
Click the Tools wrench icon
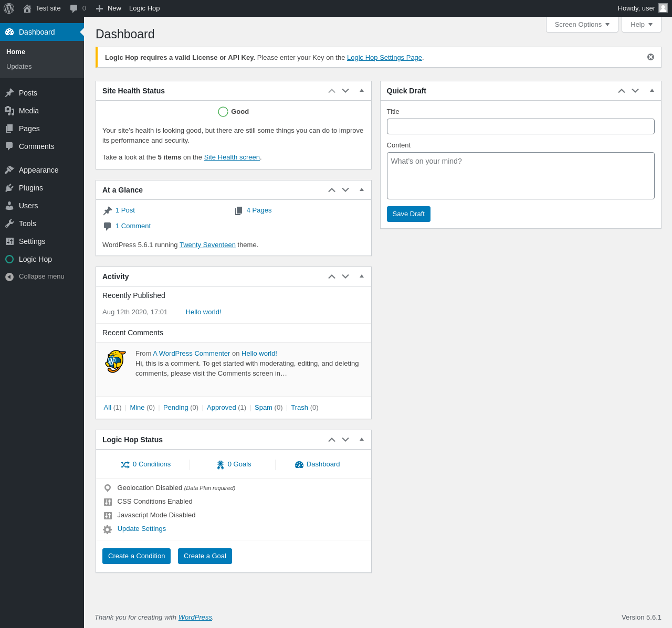point(9,223)
